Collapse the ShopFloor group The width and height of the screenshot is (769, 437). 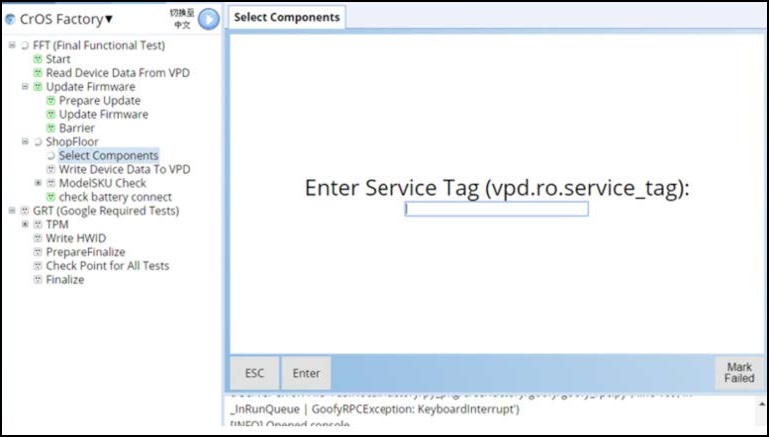(x=25, y=142)
